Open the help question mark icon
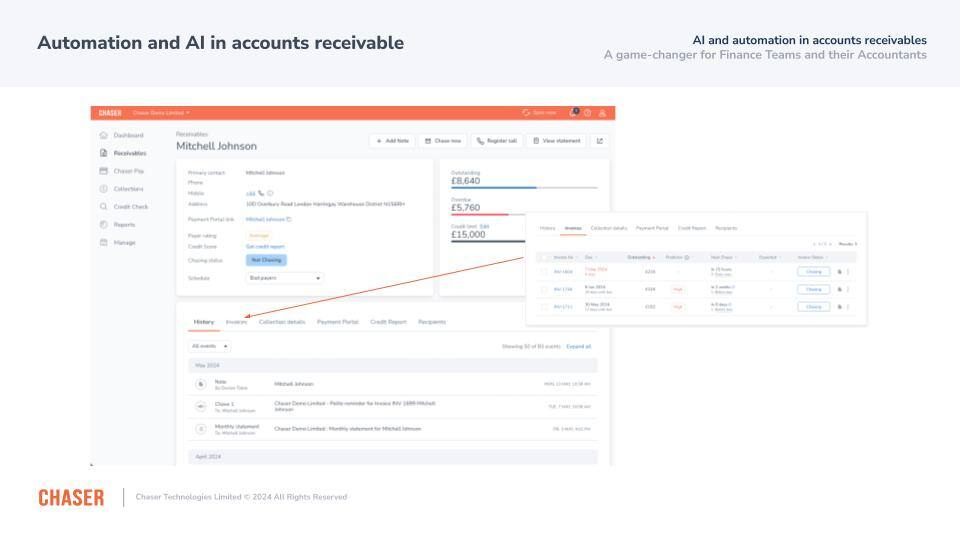Image resolution: width=960 pixels, height=540 pixels. [588, 113]
